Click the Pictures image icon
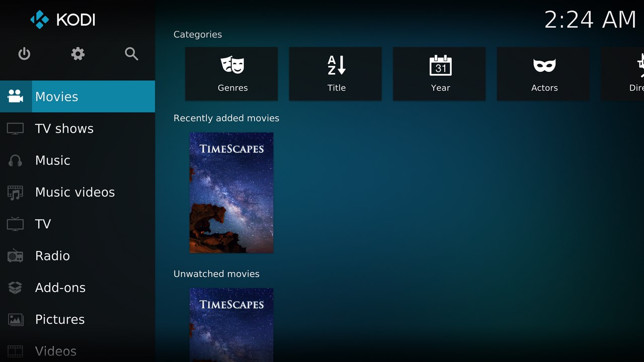 point(15,319)
